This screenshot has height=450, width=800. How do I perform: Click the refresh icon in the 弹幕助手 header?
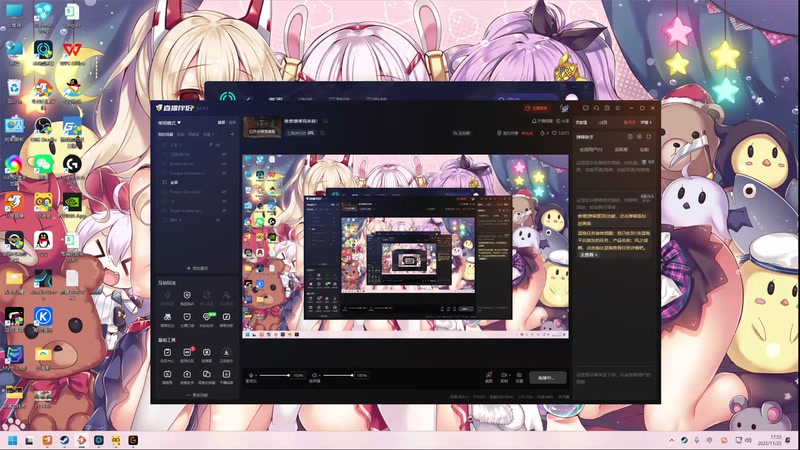click(648, 137)
